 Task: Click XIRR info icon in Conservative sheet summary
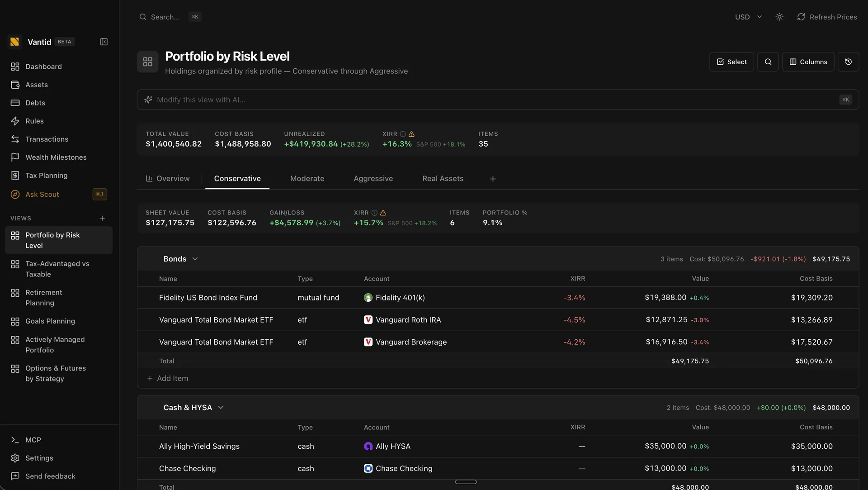(x=374, y=213)
